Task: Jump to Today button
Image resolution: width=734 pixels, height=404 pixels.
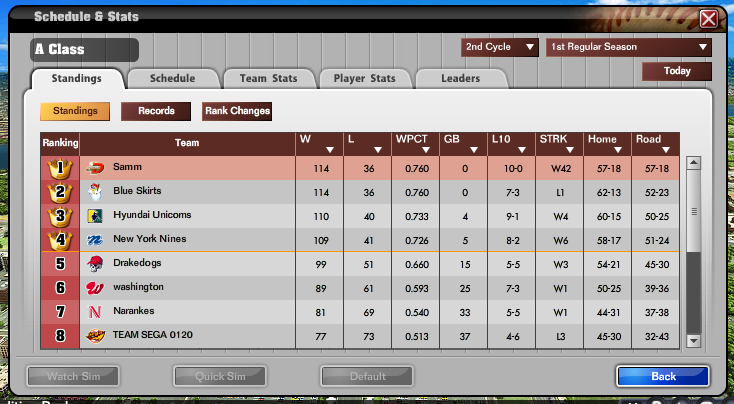Action: [x=677, y=71]
